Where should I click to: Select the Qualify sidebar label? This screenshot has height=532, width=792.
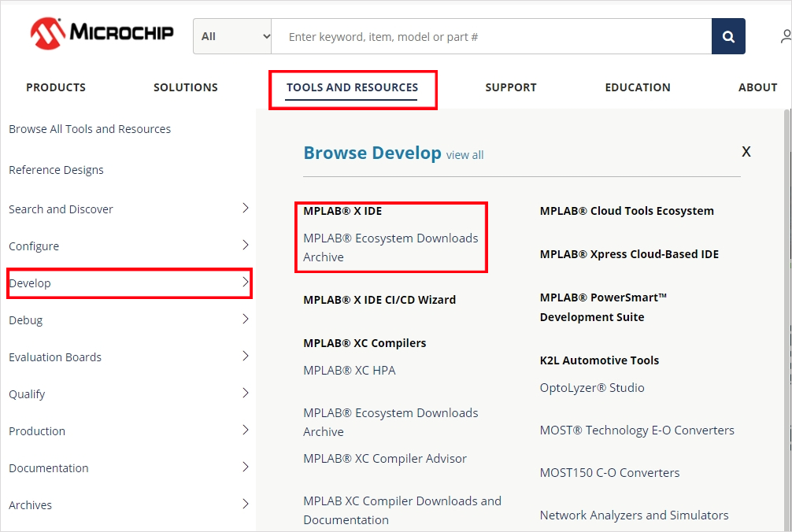point(27,394)
